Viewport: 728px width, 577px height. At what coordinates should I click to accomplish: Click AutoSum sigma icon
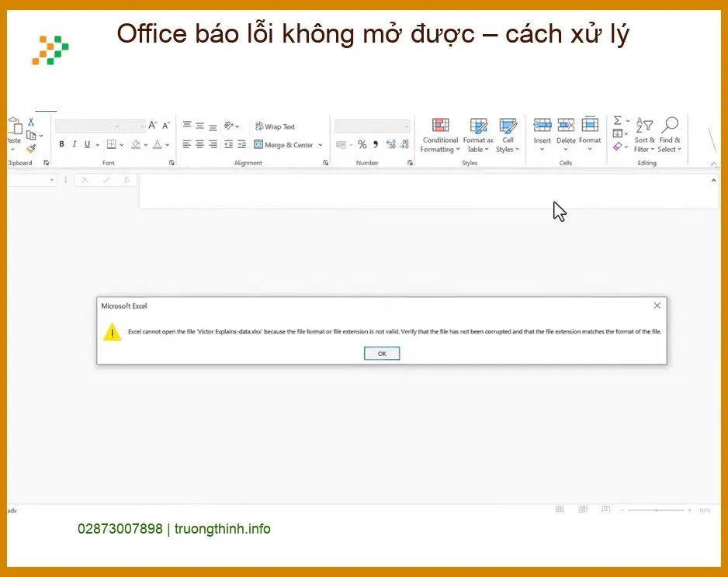pyautogui.click(x=618, y=120)
